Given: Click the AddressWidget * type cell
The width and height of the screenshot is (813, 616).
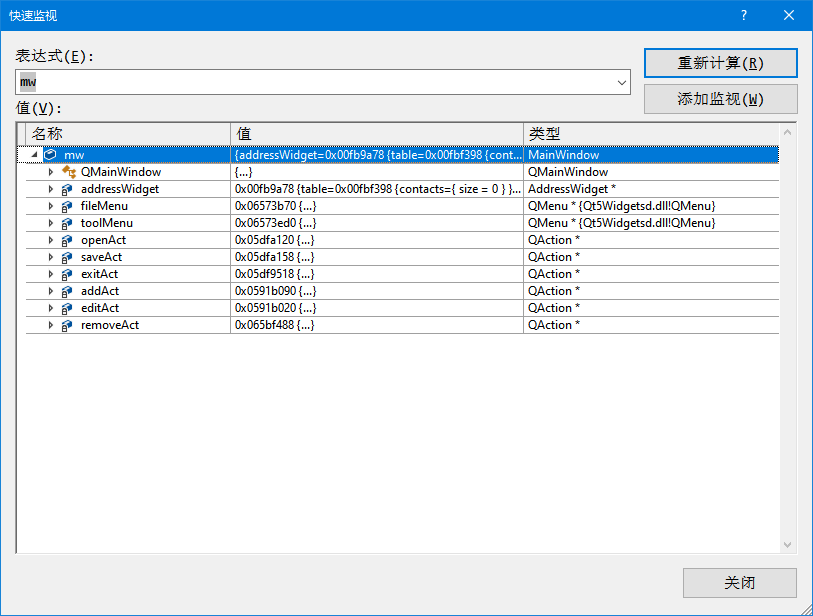Looking at the screenshot, I should (651, 189).
